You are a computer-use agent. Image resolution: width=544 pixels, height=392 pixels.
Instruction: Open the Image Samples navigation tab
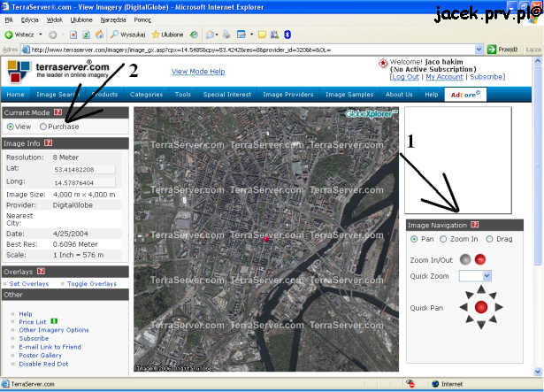click(x=349, y=95)
